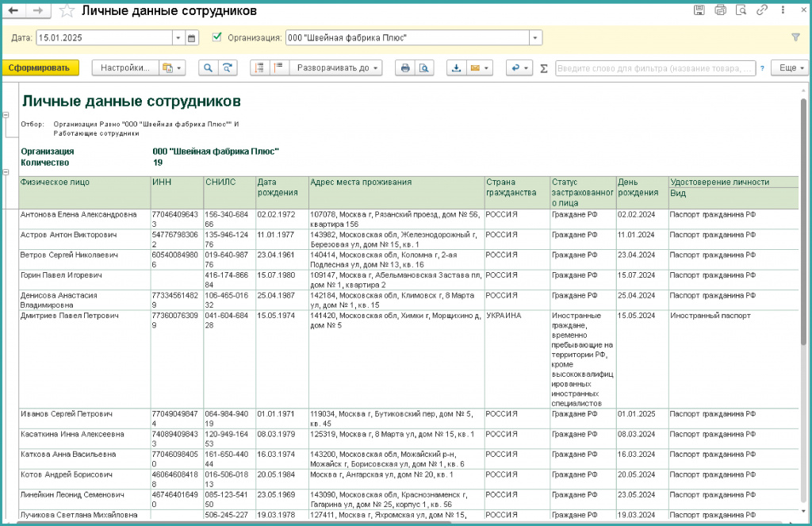Collapse all groups using the toolbar icon

coord(260,68)
